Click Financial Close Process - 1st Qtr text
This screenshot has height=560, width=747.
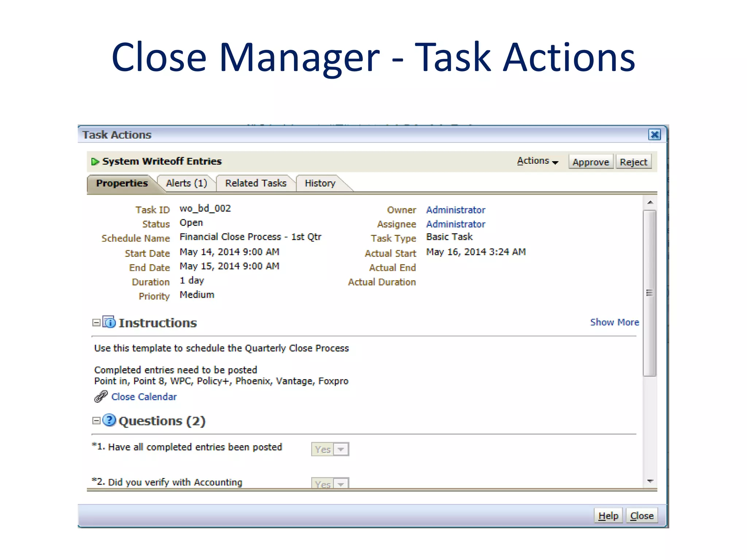click(x=250, y=237)
